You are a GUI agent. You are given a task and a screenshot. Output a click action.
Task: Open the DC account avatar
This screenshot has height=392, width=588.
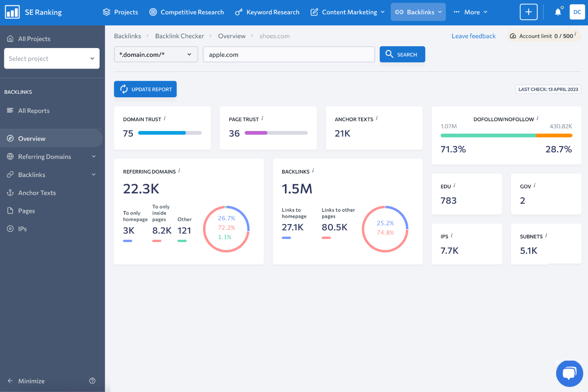click(577, 12)
